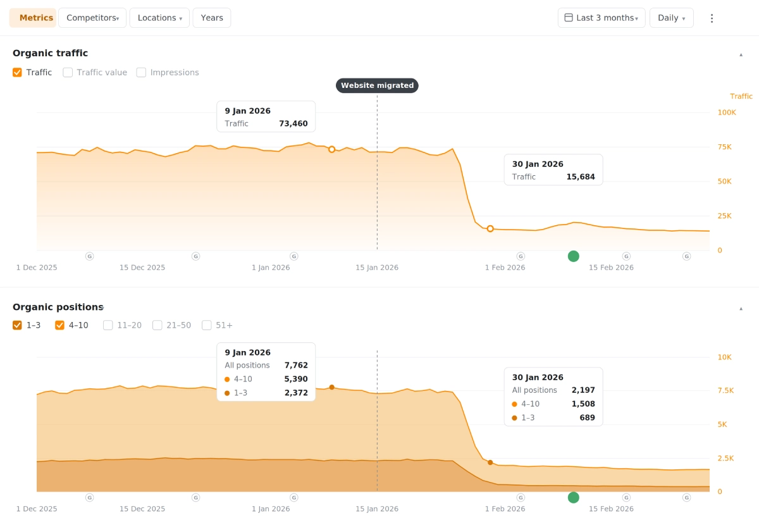Click the 1,508 value for 4–10 positions
The height and width of the screenshot is (532, 759).
pos(583,404)
